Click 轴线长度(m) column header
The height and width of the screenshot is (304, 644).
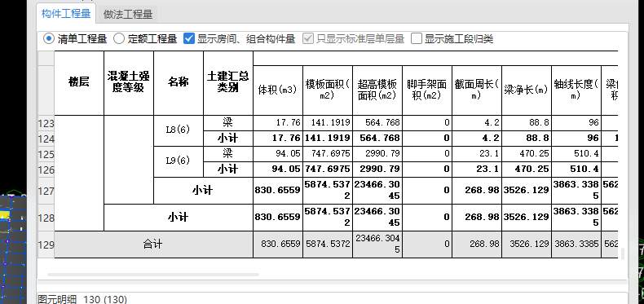point(576,90)
